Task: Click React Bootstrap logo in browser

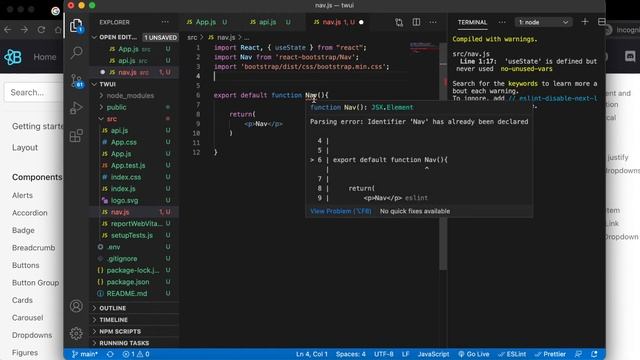Action: (13, 57)
